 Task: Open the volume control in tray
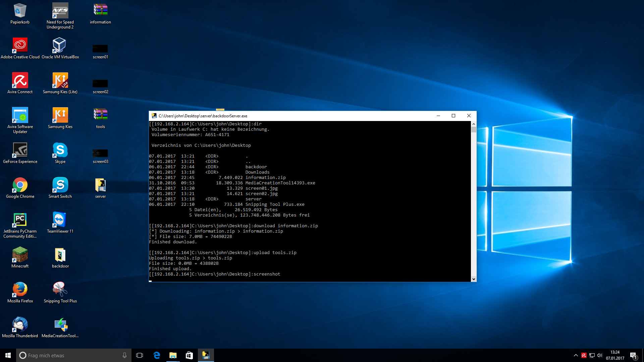[x=600, y=355]
